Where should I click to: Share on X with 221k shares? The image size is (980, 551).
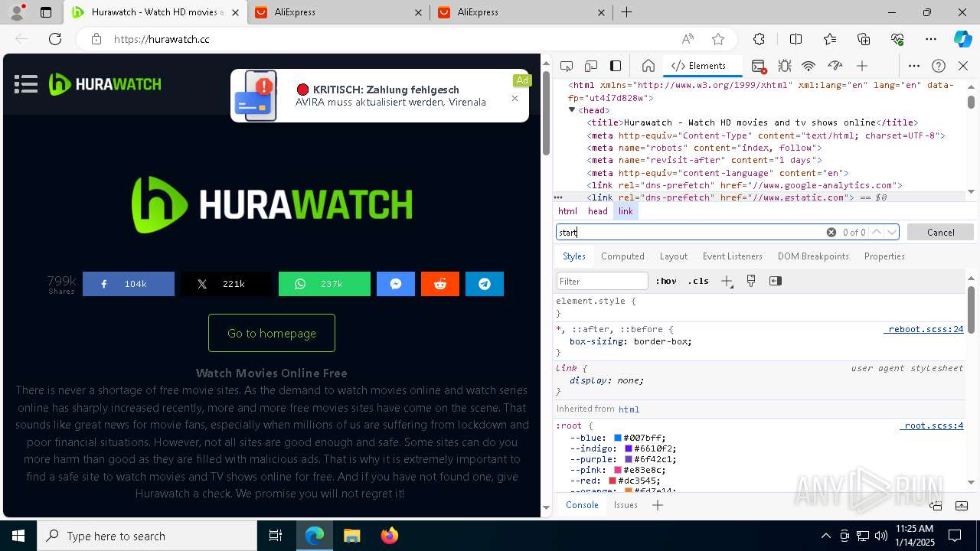(x=227, y=284)
